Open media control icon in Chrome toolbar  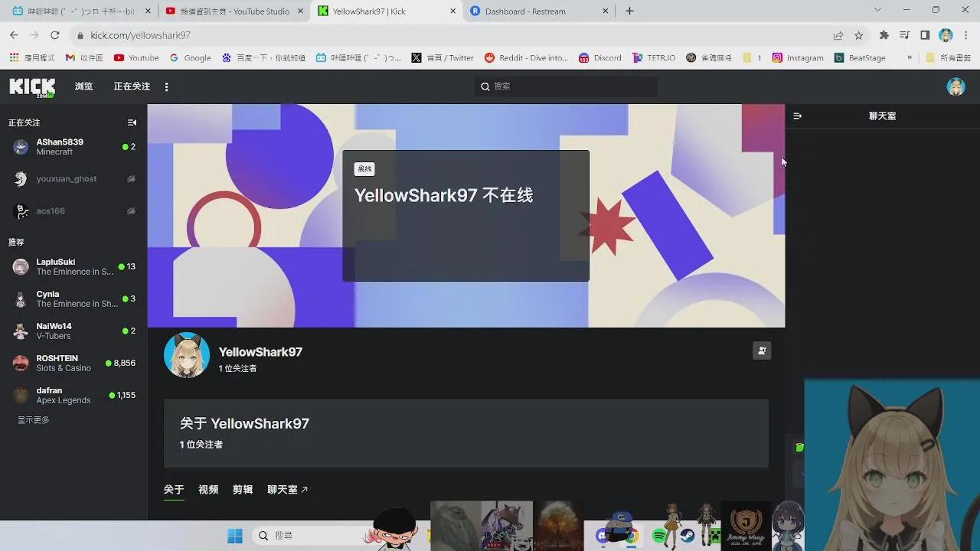(x=904, y=35)
